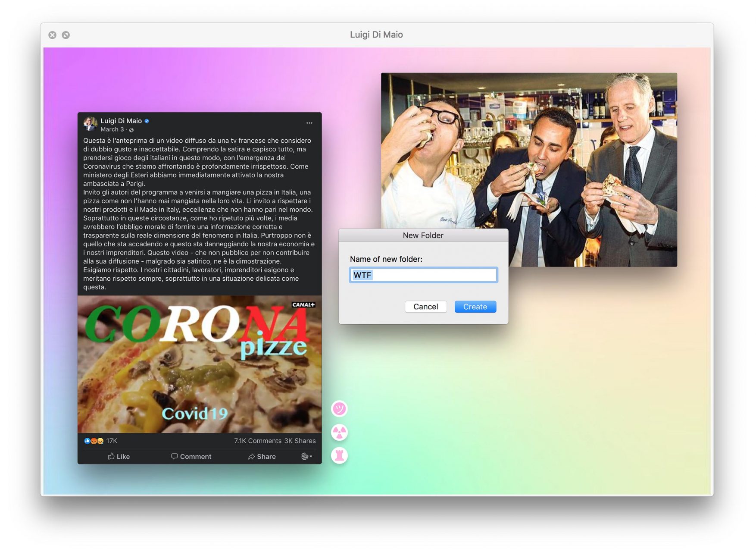This screenshot has height=552, width=756.
Task: Click the Luigi Di Maio profile avatar
Action: pos(90,124)
